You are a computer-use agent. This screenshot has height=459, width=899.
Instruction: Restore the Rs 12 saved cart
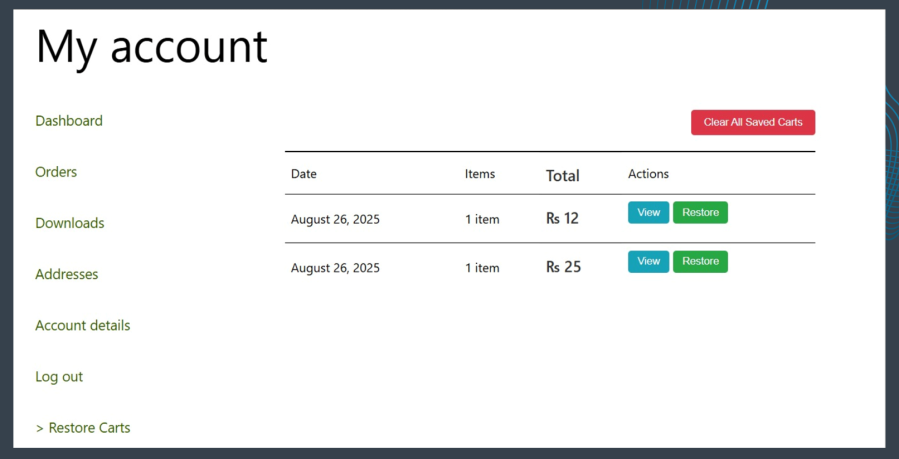click(x=700, y=213)
